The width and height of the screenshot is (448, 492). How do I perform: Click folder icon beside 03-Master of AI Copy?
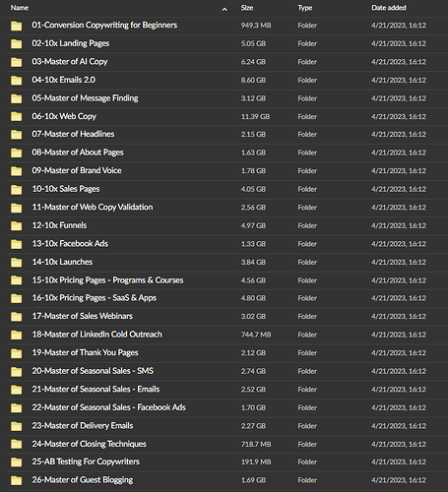[17, 62]
